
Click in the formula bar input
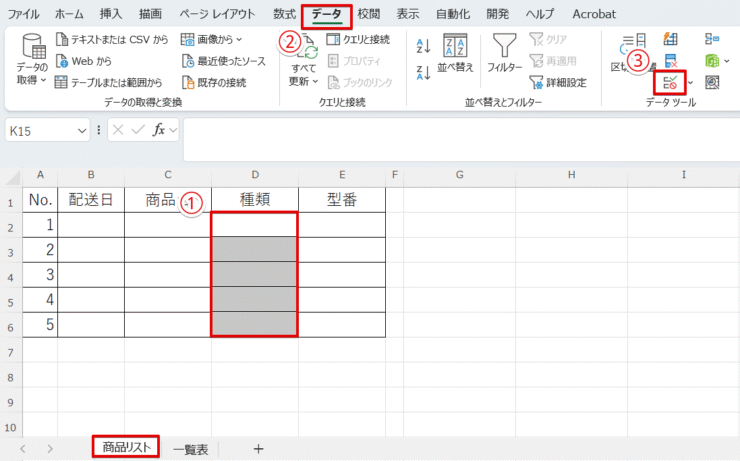click(x=461, y=139)
